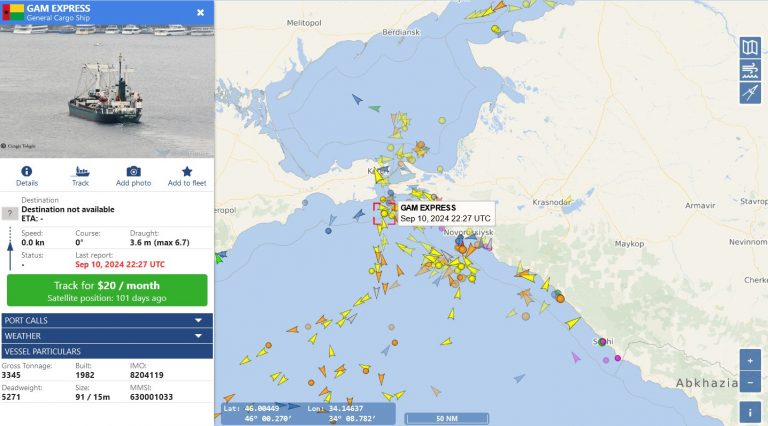Screen dimensions: 768x426
Task: Expand WEATHER section
Action: (x=107, y=336)
